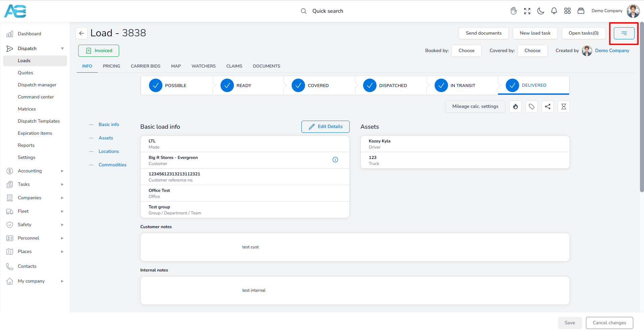Click the Quick search field
Viewport: 644px width, 333px height.
328,11
